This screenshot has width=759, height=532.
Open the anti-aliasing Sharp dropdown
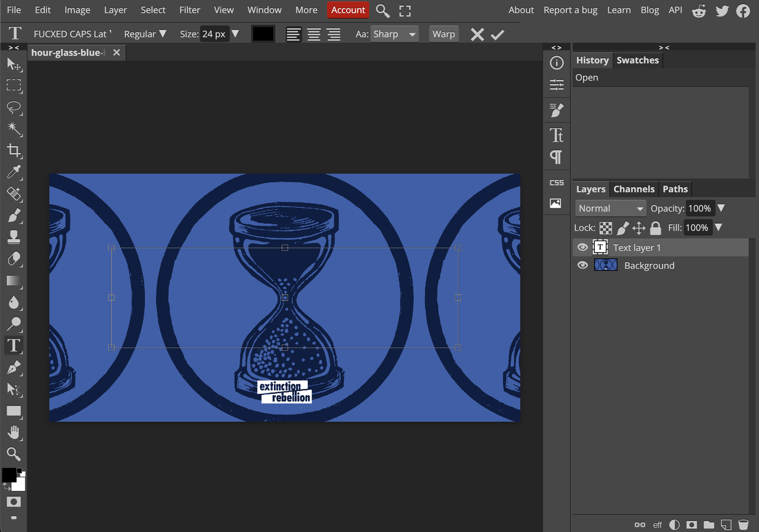394,34
